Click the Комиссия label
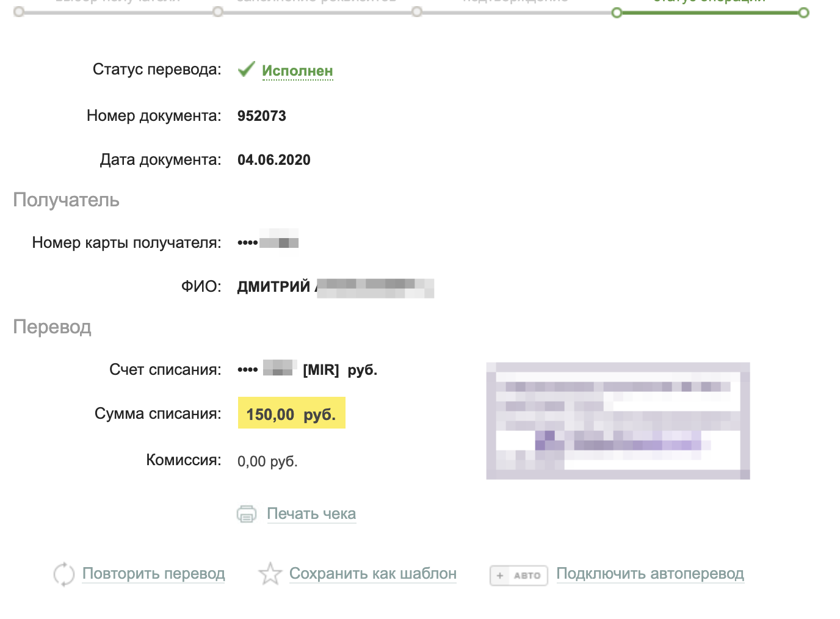The width and height of the screenshot is (840, 619). pyautogui.click(x=184, y=460)
